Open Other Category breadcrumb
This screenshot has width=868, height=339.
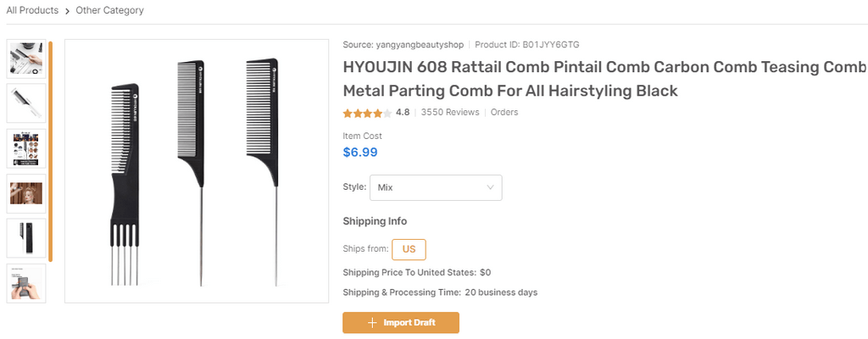(109, 11)
